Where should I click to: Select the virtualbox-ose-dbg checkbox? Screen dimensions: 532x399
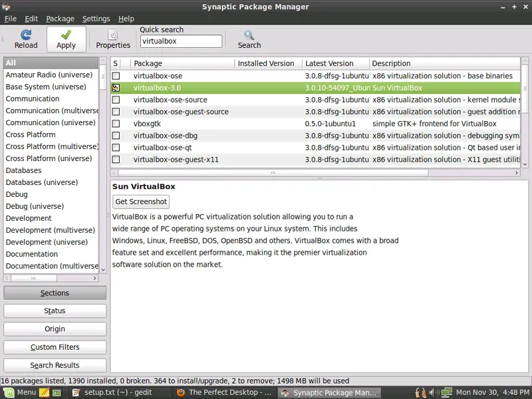[x=116, y=136]
